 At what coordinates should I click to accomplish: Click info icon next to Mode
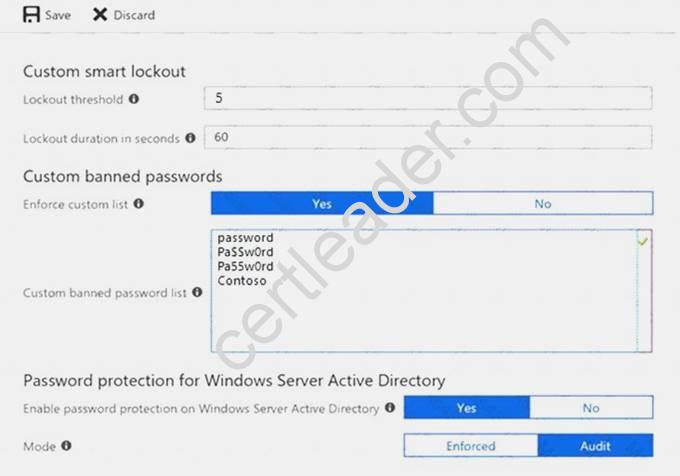pyautogui.click(x=66, y=446)
